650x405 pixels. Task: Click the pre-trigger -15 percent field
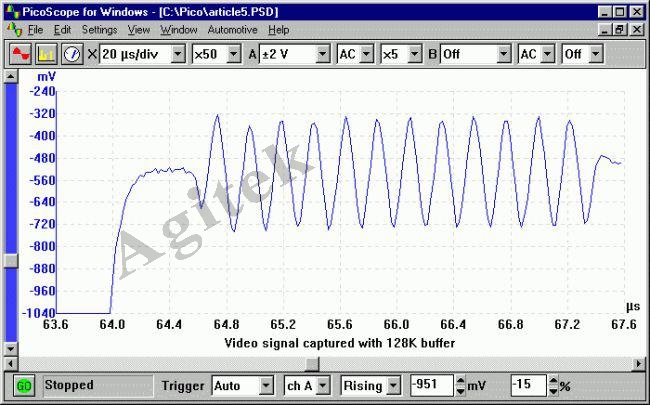tap(526, 385)
